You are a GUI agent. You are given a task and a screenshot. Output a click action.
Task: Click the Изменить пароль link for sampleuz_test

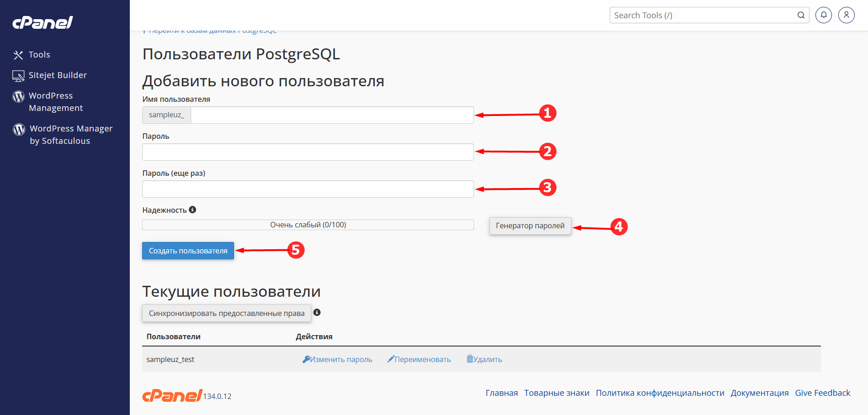coord(341,359)
